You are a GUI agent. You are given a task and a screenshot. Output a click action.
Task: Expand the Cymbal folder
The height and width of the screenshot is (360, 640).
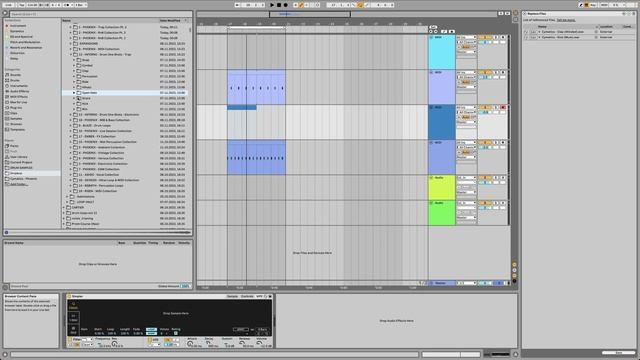(x=74, y=65)
